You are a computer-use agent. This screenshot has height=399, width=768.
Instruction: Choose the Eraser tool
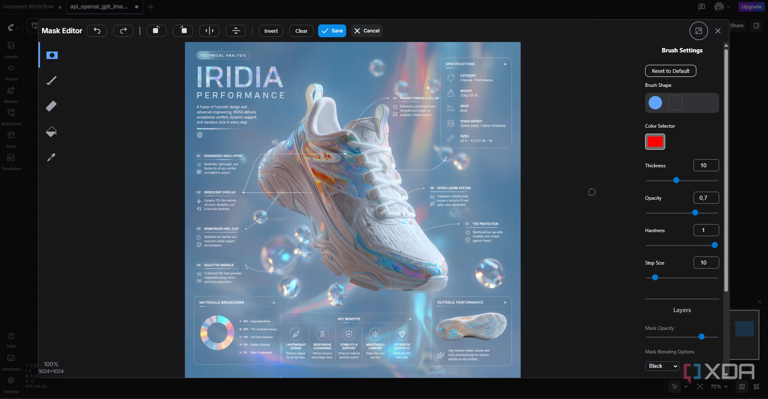51,106
